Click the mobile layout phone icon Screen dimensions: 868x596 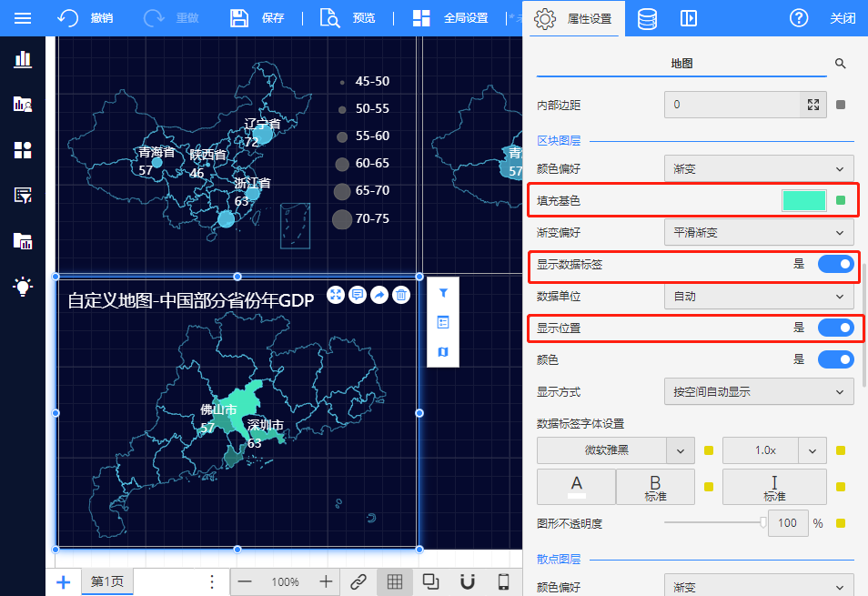tap(503, 582)
